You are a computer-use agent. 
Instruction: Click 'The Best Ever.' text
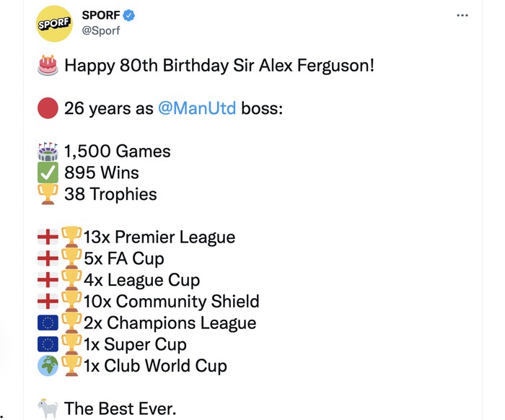[120, 408]
